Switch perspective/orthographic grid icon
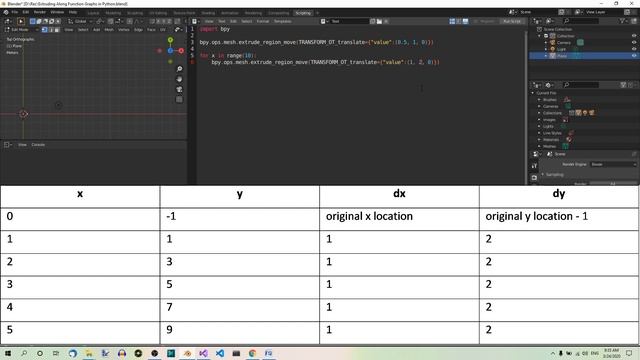The height and width of the screenshot is (360, 640). click(179, 100)
